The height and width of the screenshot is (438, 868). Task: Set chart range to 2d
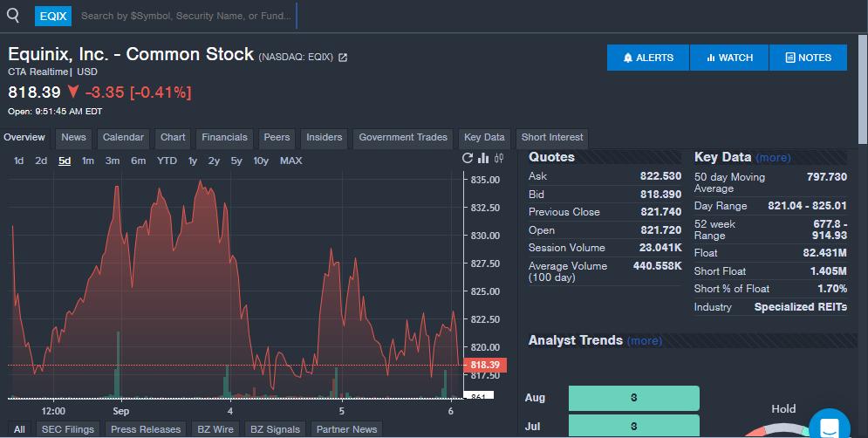(41, 161)
